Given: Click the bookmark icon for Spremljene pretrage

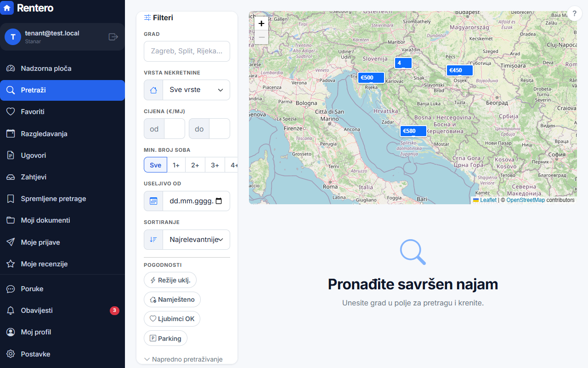Looking at the screenshot, I should (x=11, y=199).
